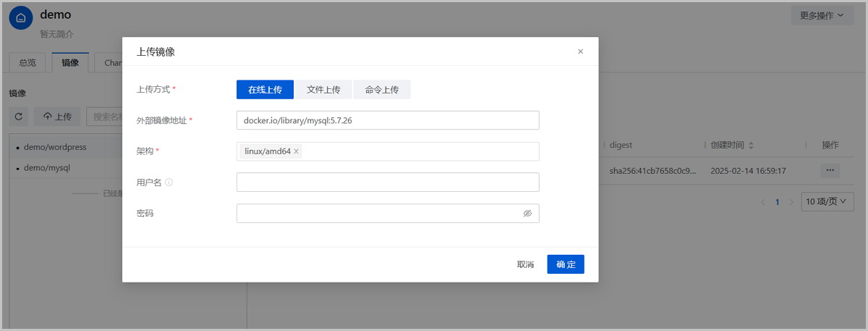The height and width of the screenshot is (331, 868).
Task: Click the refresh icon button
Action: [x=19, y=117]
